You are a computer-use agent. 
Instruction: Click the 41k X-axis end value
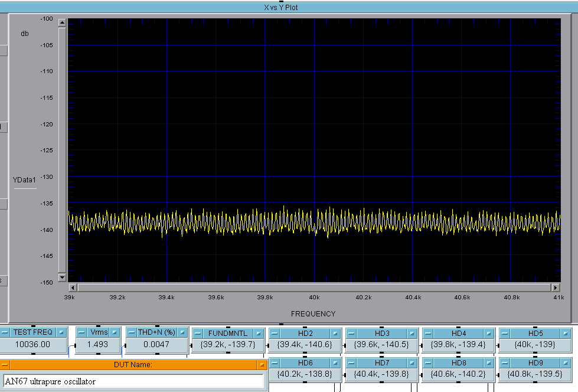(559, 297)
